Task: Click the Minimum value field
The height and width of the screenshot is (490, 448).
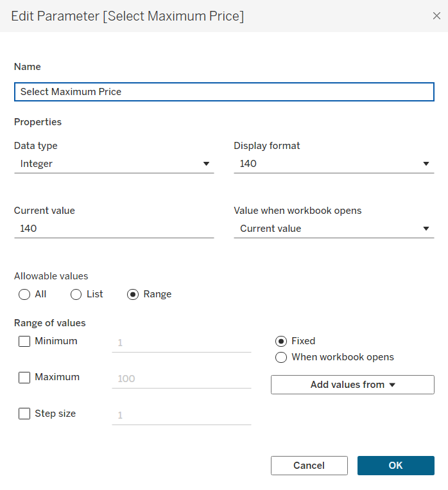Action: click(x=181, y=343)
